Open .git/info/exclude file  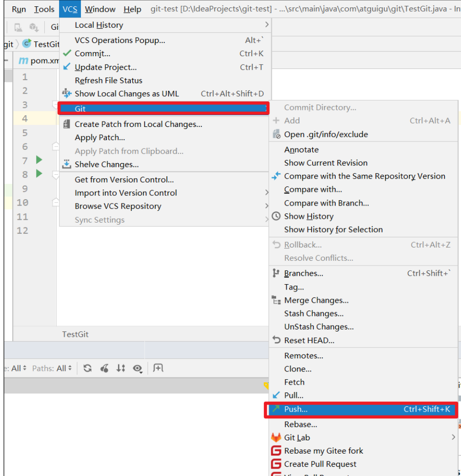363,134
